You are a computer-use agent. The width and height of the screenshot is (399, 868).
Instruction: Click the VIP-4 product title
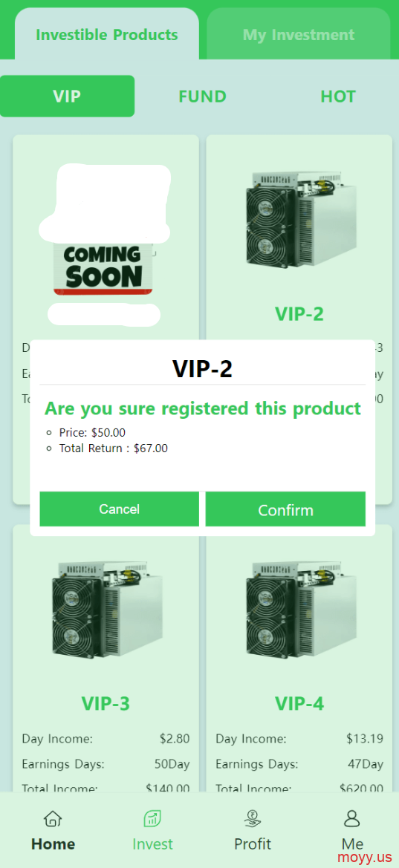click(299, 704)
